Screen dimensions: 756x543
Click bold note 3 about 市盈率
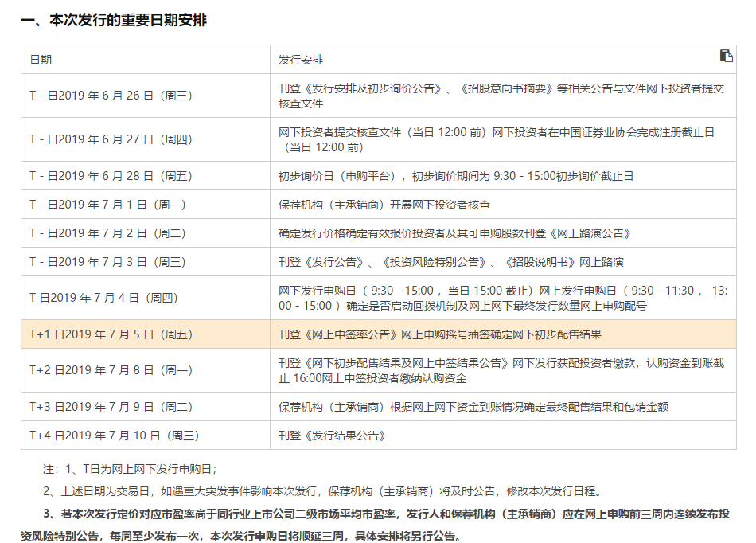click(x=382, y=514)
